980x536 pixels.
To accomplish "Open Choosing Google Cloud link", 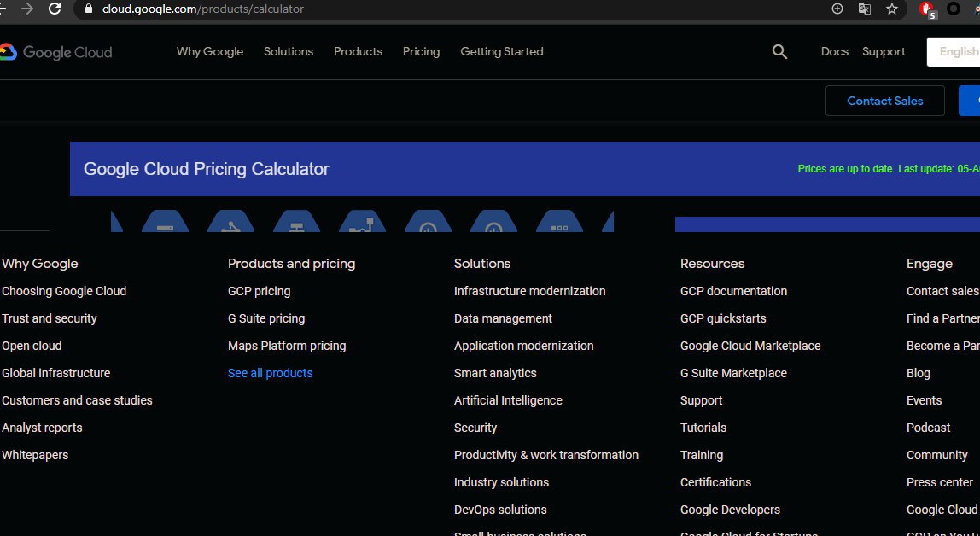I will pos(64,291).
